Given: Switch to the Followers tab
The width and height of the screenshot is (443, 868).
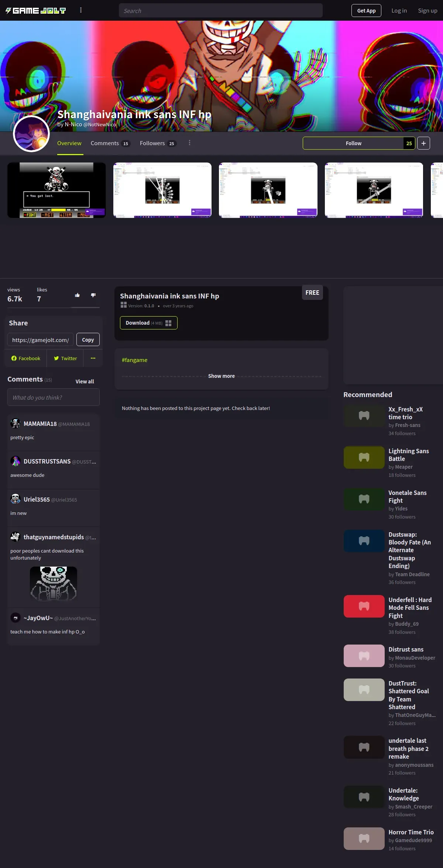Looking at the screenshot, I should (158, 143).
